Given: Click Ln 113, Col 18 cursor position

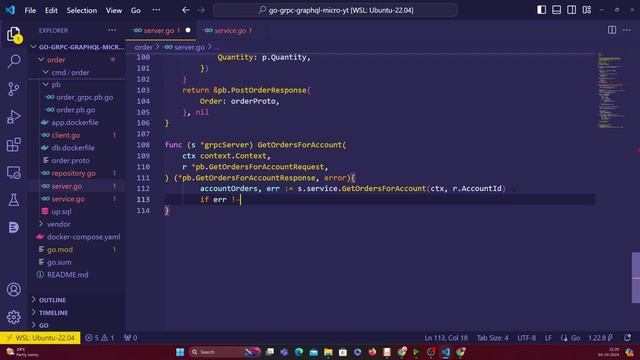Looking at the screenshot, I should click(x=446, y=338).
